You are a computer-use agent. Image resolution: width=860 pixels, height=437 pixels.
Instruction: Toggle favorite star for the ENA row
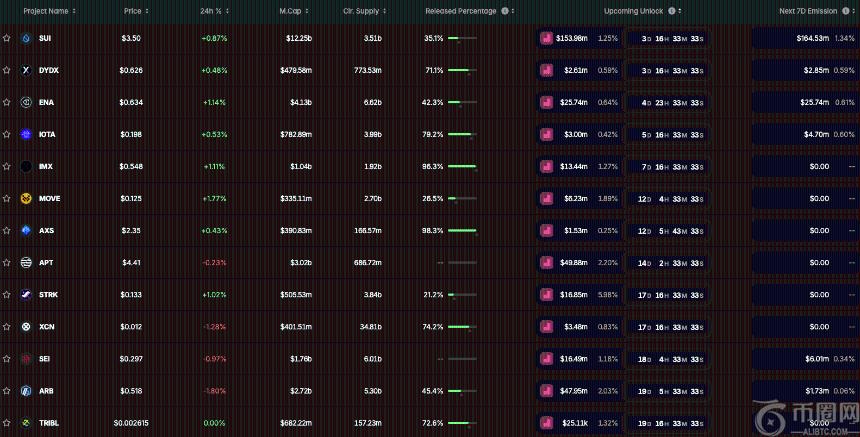[7, 102]
